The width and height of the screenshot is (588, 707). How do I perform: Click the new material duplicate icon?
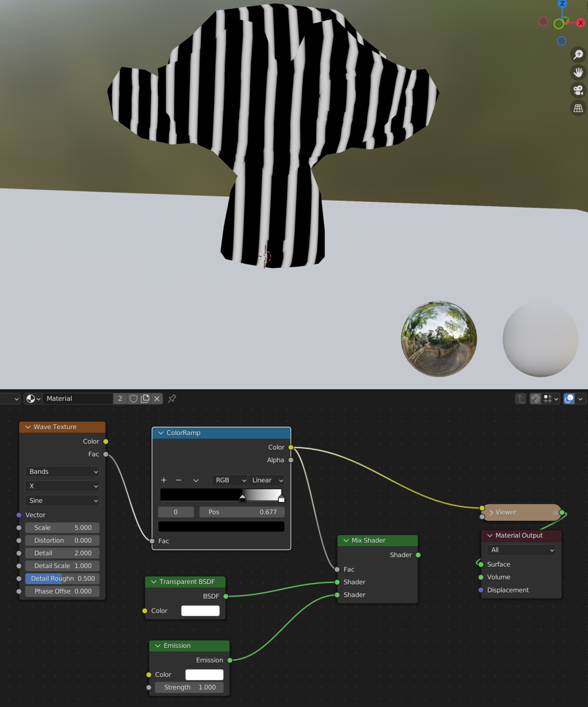click(x=145, y=399)
